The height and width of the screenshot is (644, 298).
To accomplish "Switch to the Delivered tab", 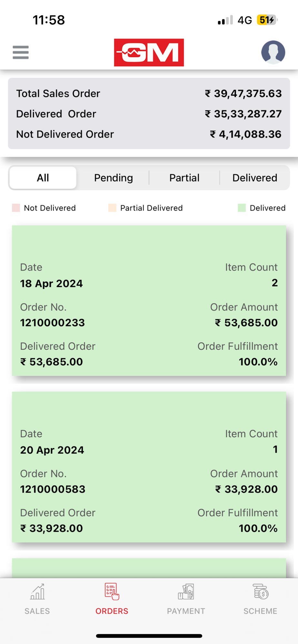I will 255,178.
